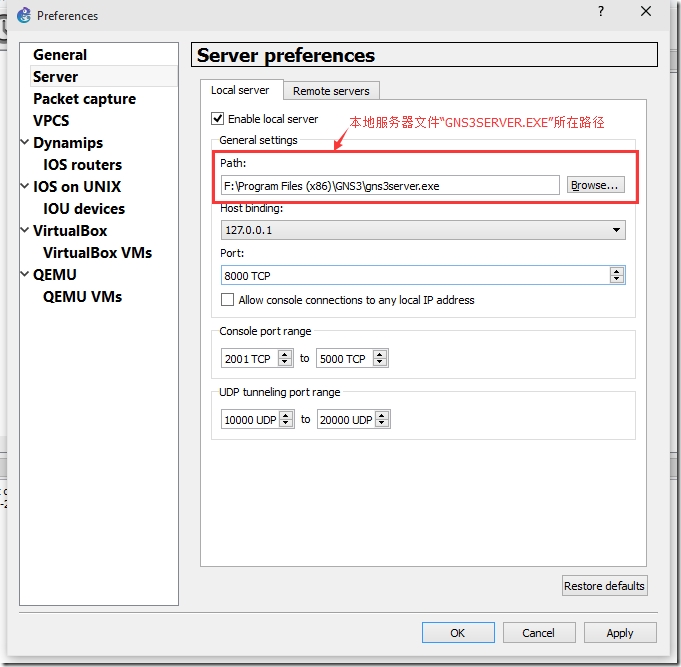Viewport: 681px width, 667px height.
Task: Increase UDP start port 10000 spinner
Action: click(x=286, y=416)
